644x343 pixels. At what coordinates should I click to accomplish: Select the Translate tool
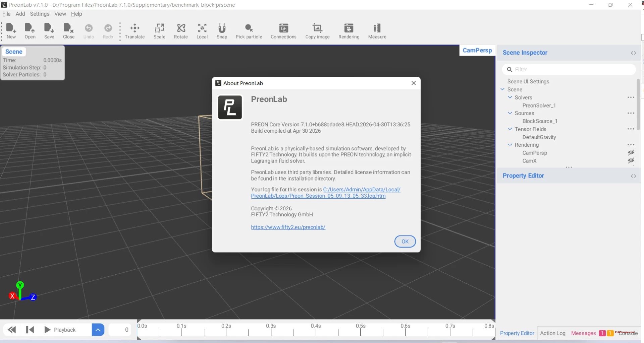tap(135, 31)
